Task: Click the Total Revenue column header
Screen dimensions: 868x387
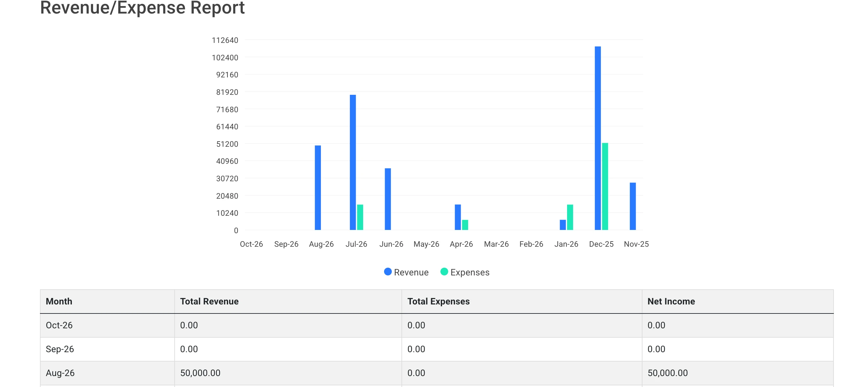Action: (288, 301)
